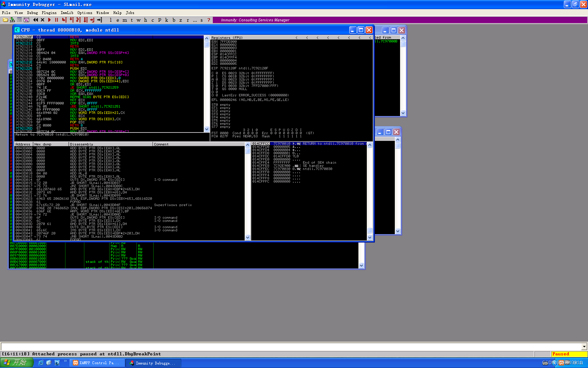Open the File menu

point(6,13)
